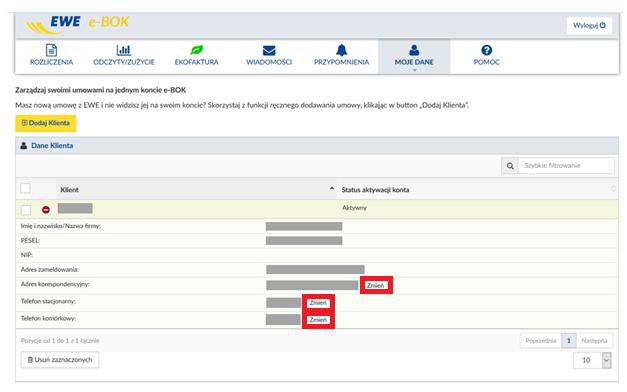Log out with the Wyloguj button
Screen dimensions: 627x392
coord(589,25)
